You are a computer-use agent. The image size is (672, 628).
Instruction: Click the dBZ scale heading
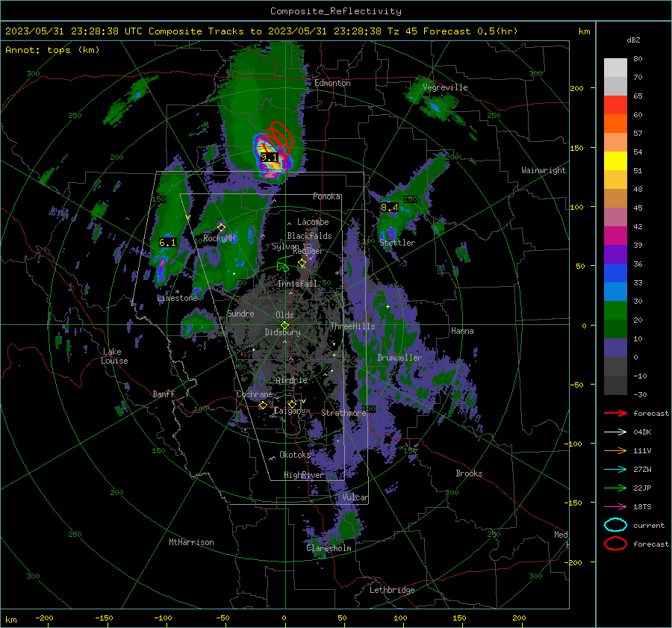(x=633, y=40)
